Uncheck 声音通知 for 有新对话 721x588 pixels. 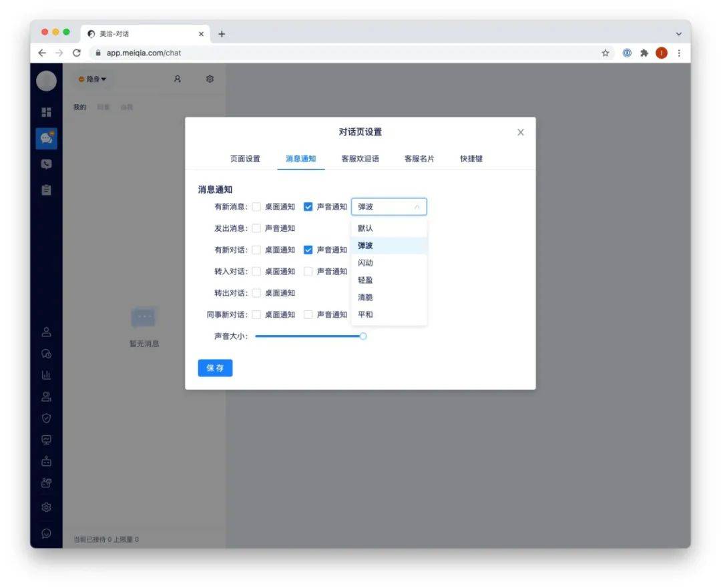point(308,250)
